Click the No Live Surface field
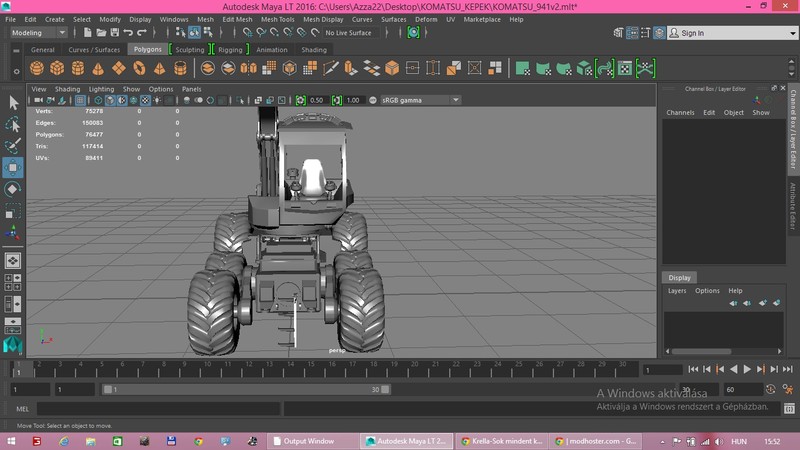The image size is (800, 450). [352, 33]
